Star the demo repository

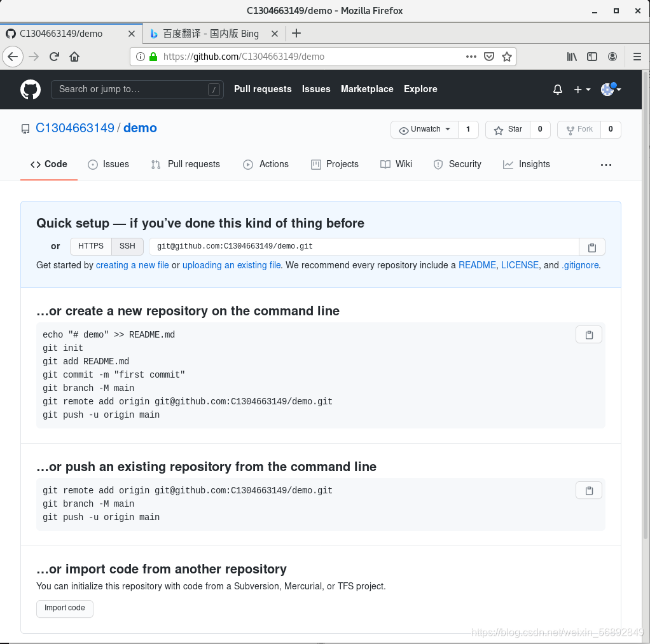508,129
